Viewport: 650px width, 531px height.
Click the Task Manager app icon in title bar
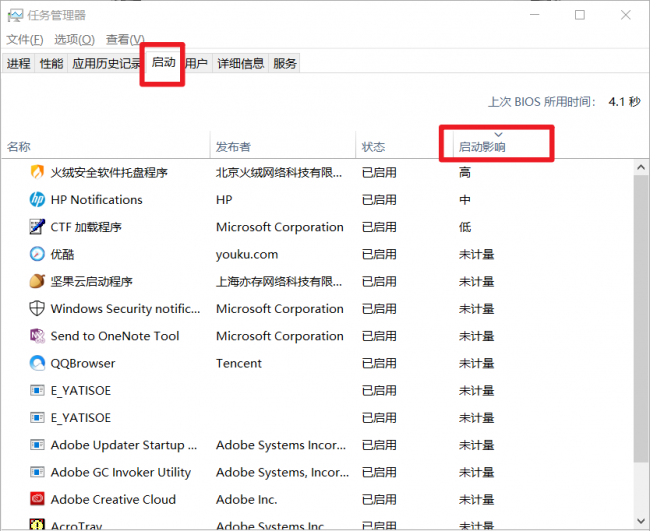coord(15,15)
